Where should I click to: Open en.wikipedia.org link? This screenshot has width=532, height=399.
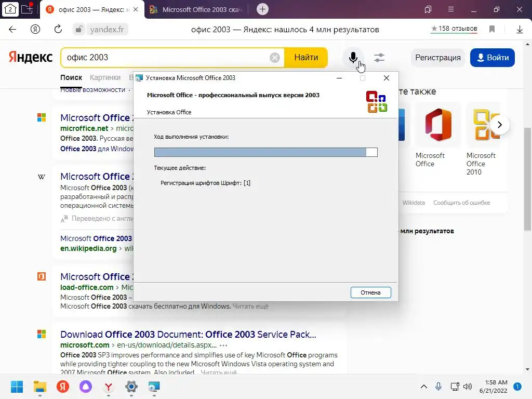point(88,248)
